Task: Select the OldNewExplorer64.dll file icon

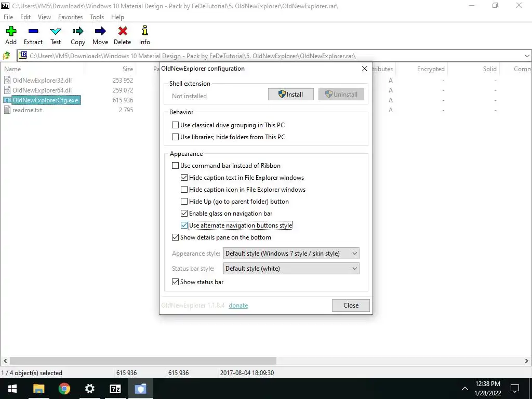Action: tap(7, 90)
